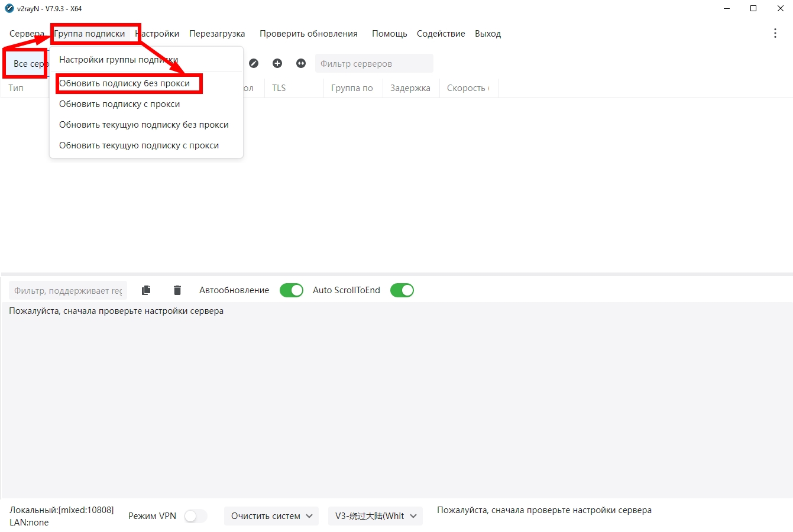793x532 pixels.
Task: Choose Обновить подписку без прокси
Action: coord(146,83)
